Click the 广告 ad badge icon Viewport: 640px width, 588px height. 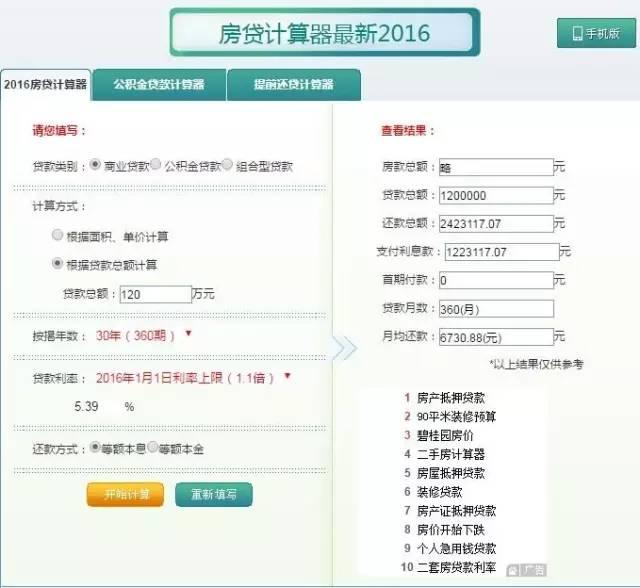click(526, 570)
